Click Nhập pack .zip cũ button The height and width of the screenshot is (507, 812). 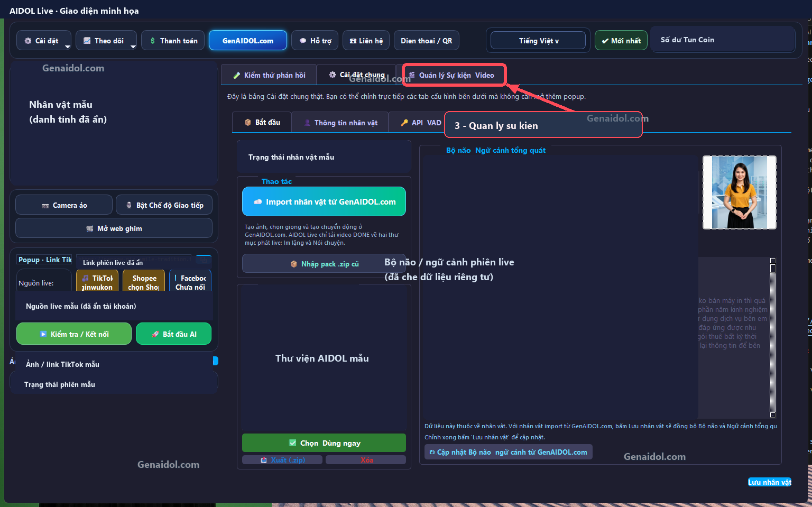tap(324, 264)
